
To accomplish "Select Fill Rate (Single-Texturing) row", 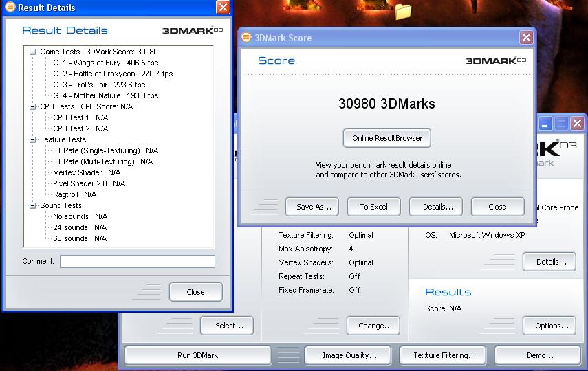I will point(105,150).
